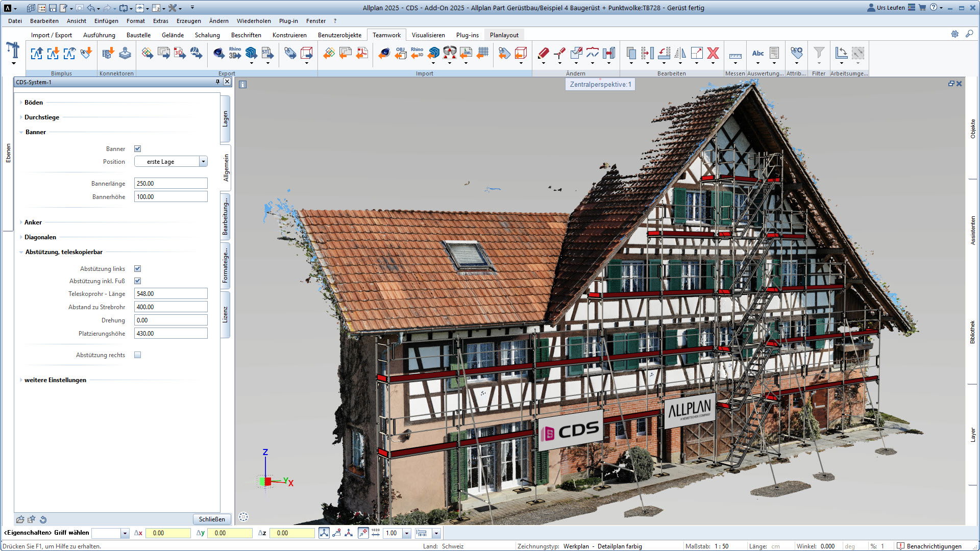Click the copy elements icon in Bearbeiten
Viewport: 980px width, 551px height.
tap(631, 53)
